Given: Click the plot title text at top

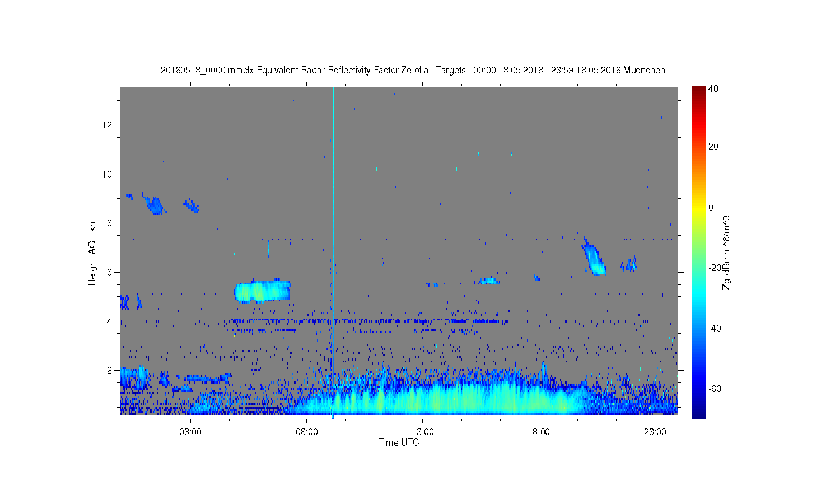Looking at the screenshot, I should pos(413,70).
